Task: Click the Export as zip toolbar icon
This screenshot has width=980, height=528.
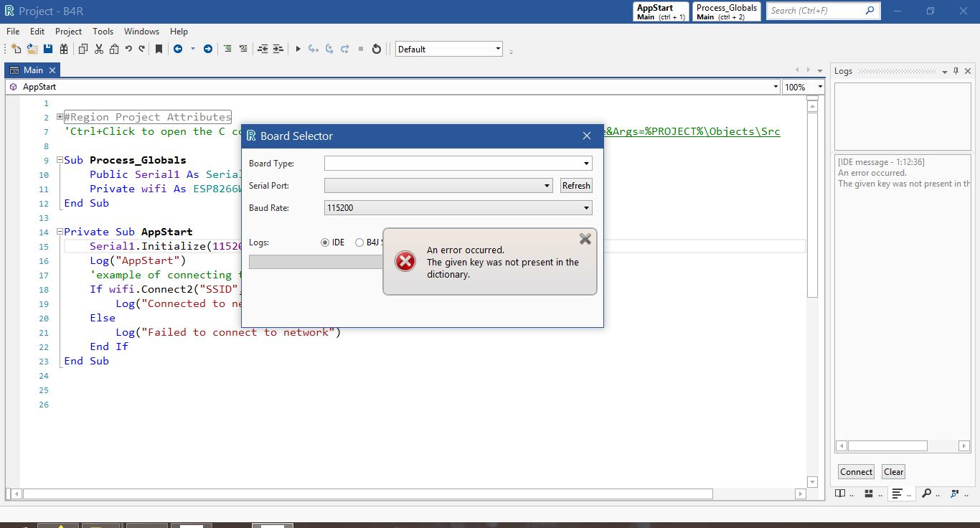Action: tap(64, 49)
